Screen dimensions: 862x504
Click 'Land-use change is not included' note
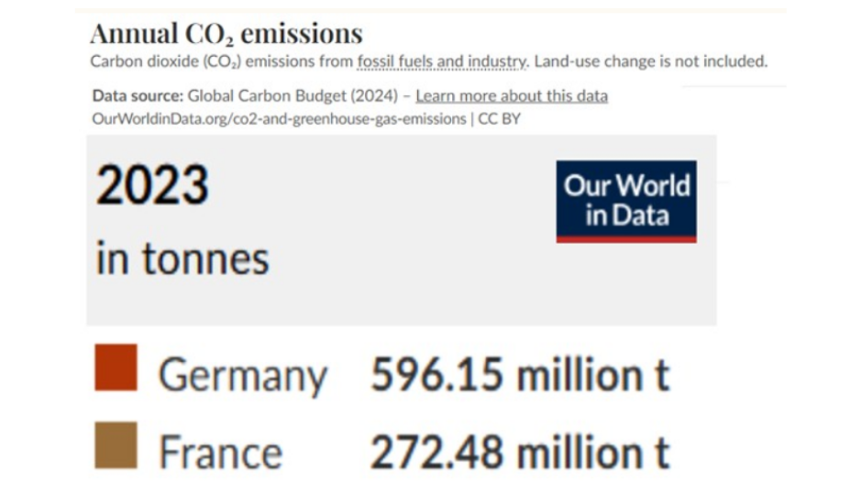point(650,61)
